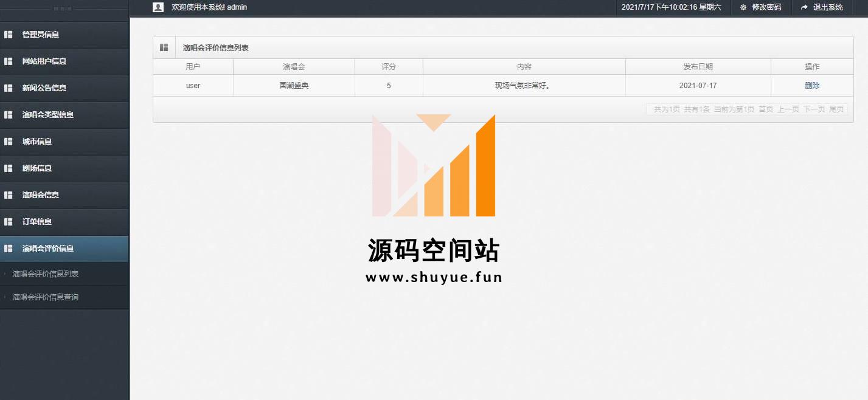Click the 退出系统 link
This screenshot has width=868, height=400.
pos(828,7)
